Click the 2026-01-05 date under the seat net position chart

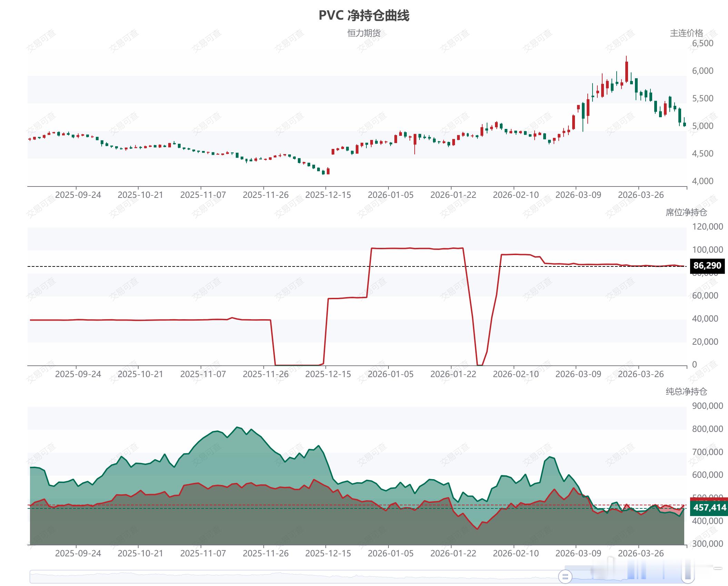390,374
